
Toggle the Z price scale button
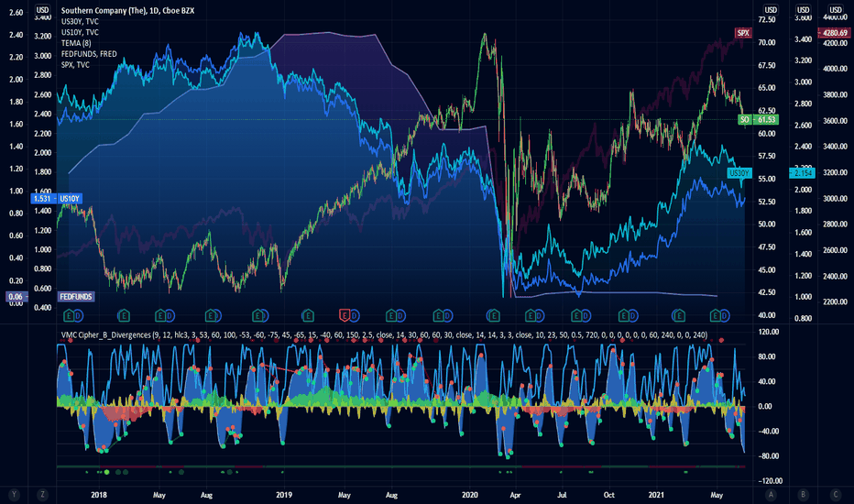[x=42, y=495]
